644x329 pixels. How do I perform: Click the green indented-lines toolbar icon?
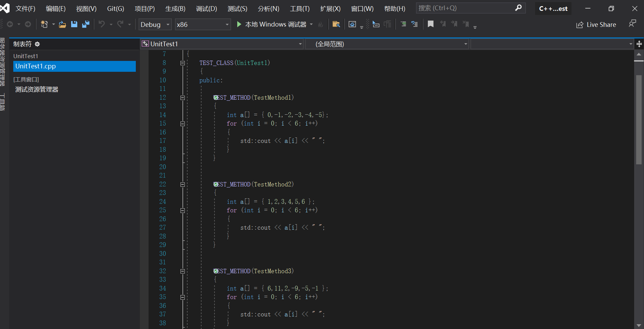(x=403, y=24)
